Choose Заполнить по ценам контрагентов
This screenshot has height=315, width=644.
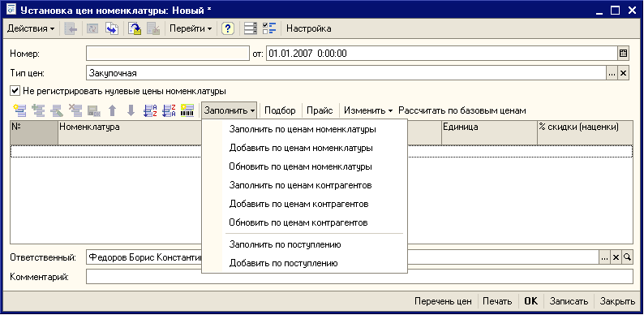tap(304, 185)
